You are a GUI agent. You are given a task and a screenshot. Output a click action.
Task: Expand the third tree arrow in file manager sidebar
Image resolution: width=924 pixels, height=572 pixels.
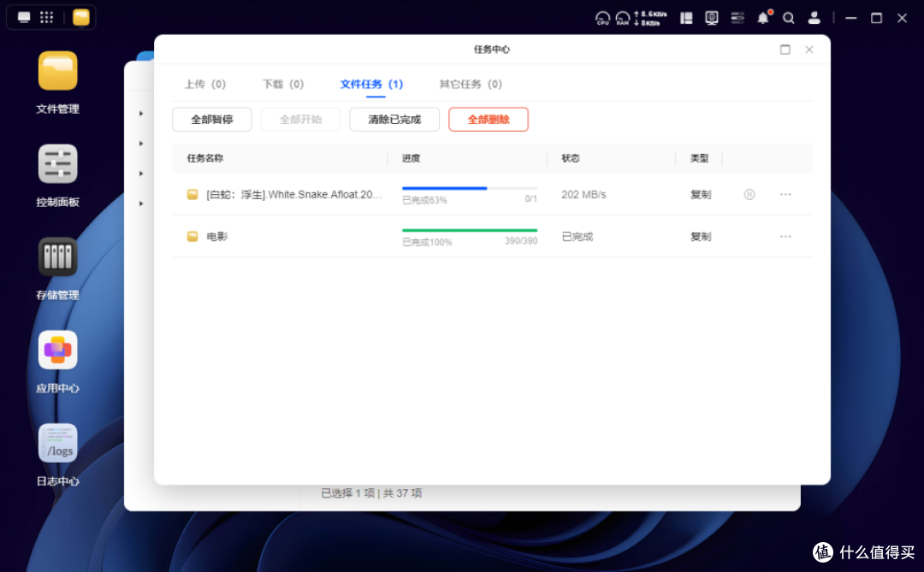(141, 174)
